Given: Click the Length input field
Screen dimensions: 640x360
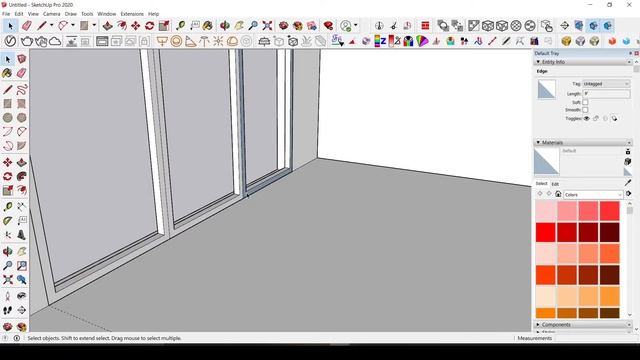Looking at the screenshot, I should point(606,94).
